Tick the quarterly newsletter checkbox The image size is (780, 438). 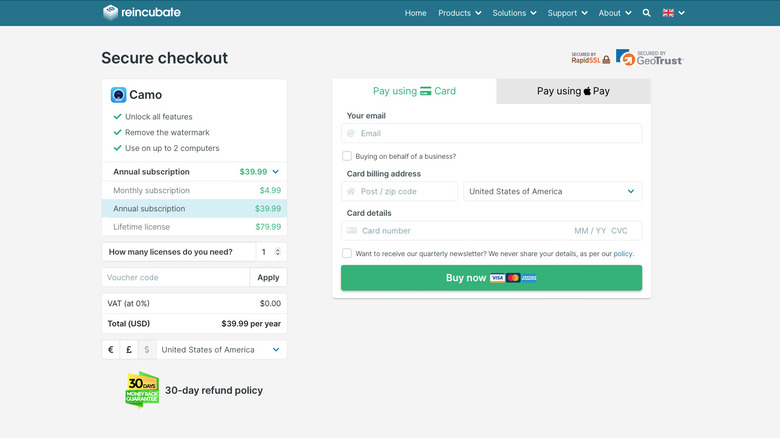[x=347, y=254]
